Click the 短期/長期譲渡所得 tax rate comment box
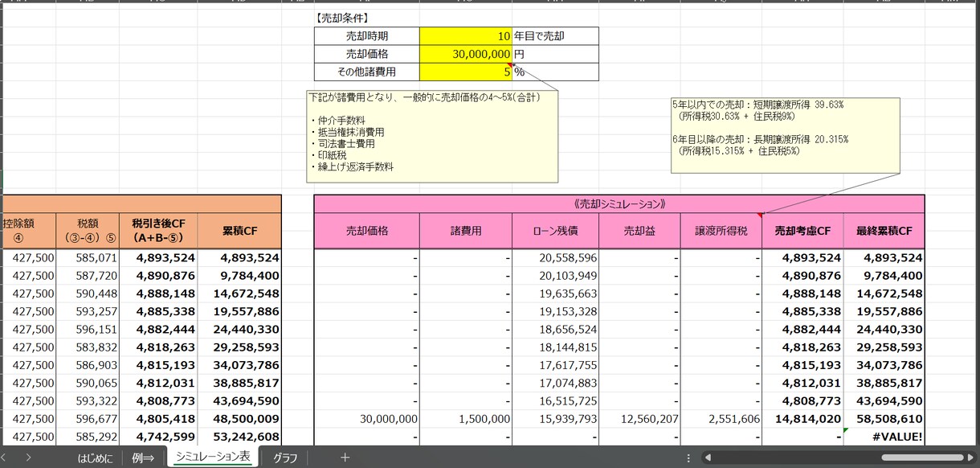This screenshot has width=980, height=468. click(x=785, y=134)
